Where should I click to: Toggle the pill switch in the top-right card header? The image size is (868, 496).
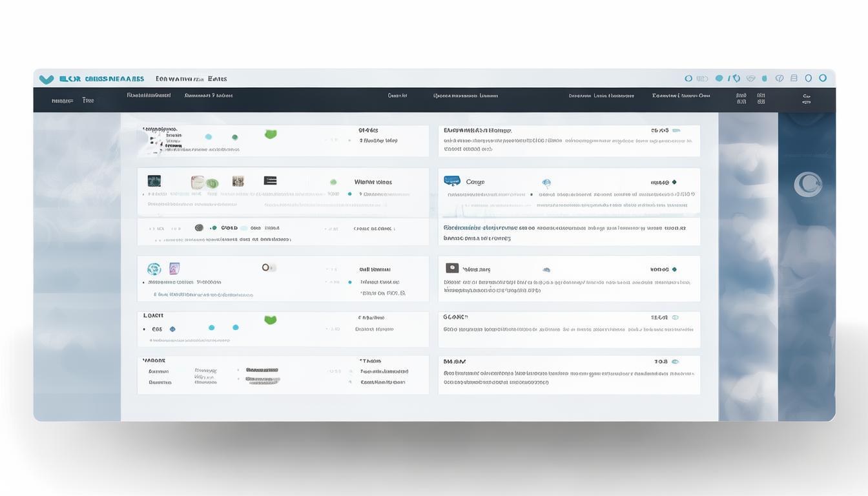click(676, 130)
